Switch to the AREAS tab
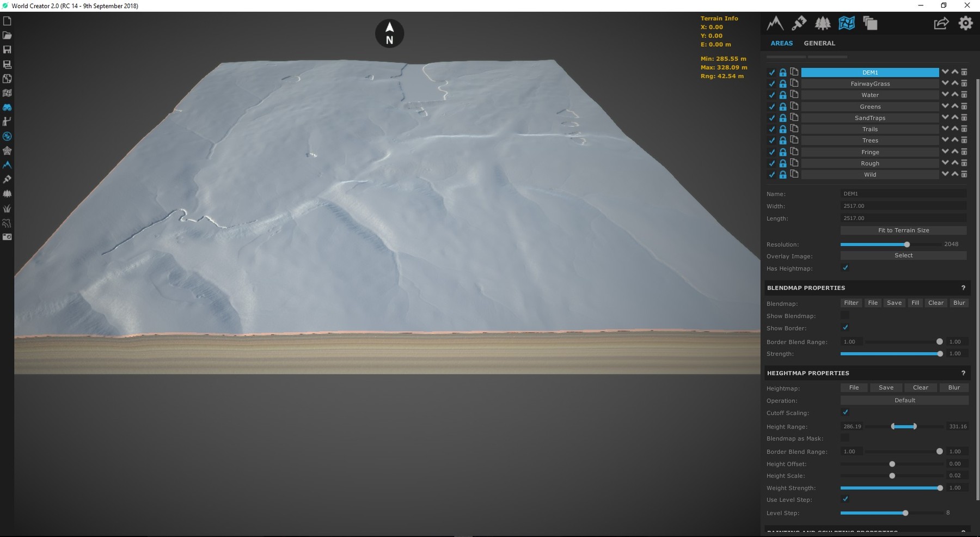The image size is (980, 537). 782,43
